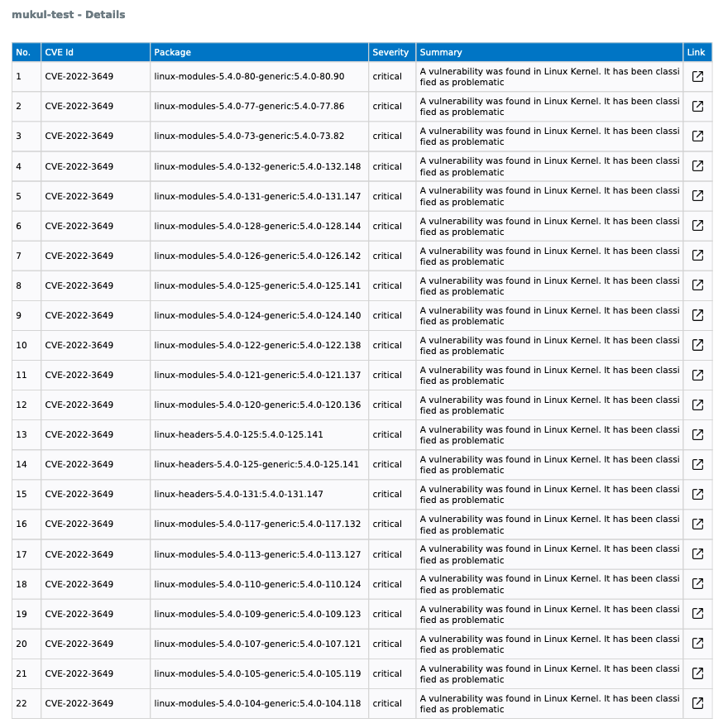Open external link icon in row 12
This screenshot has height=728, width=723.
tap(697, 405)
